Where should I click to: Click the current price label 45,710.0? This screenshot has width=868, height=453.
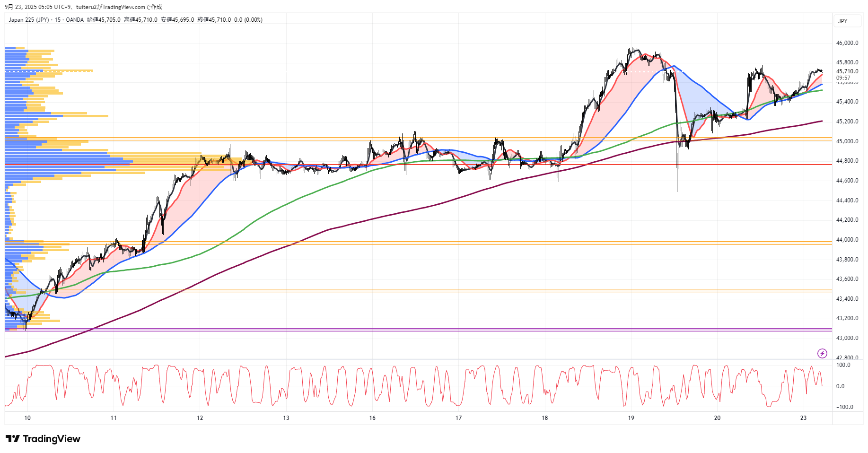tap(847, 71)
